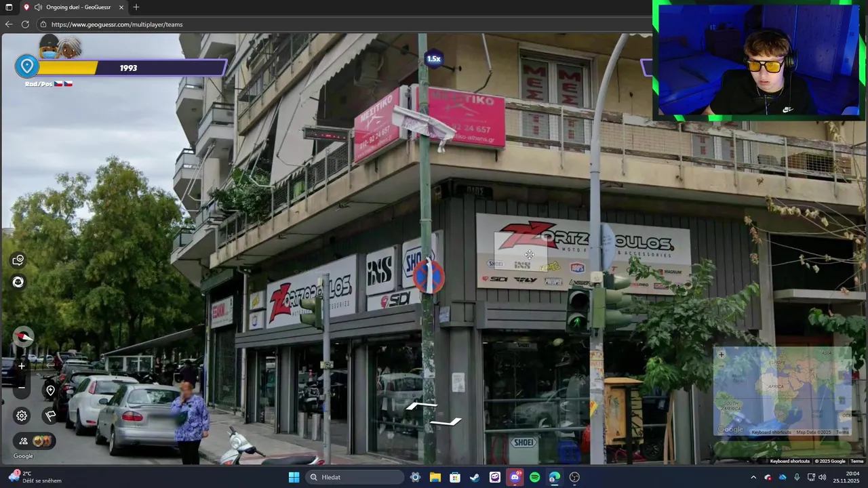868x488 pixels.
Task: Zoom out street view with minus
Action: (x=22, y=388)
